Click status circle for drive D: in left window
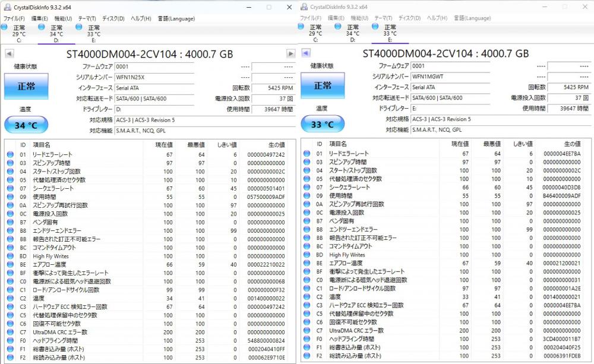 pyautogui.click(x=42, y=27)
